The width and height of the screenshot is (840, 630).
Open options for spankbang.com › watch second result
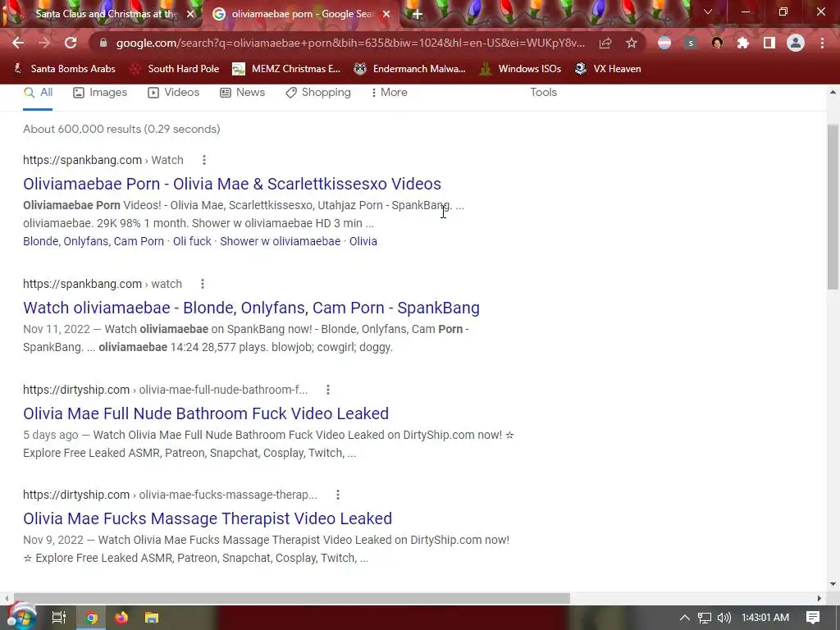pos(203,284)
